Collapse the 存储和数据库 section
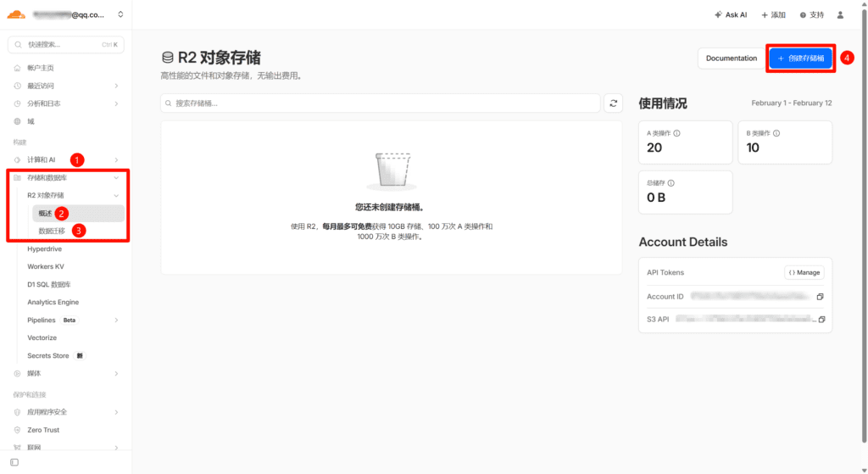The image size is (868, 474). 116,178
